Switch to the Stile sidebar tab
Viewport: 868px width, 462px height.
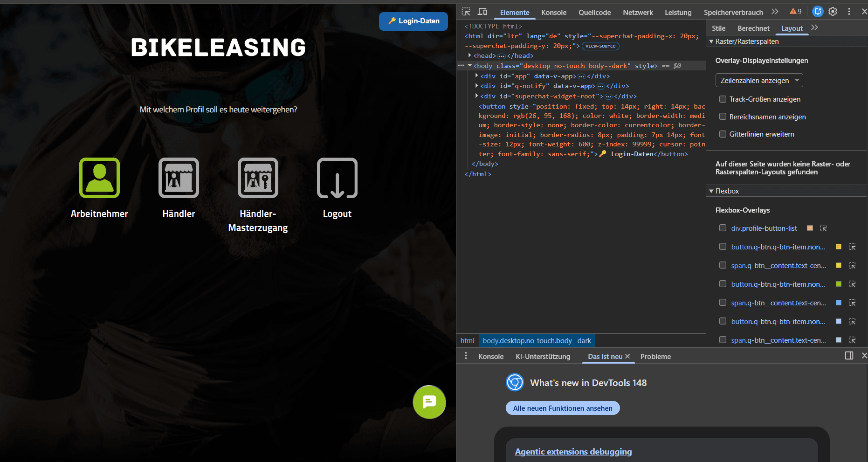coord(718,28)
